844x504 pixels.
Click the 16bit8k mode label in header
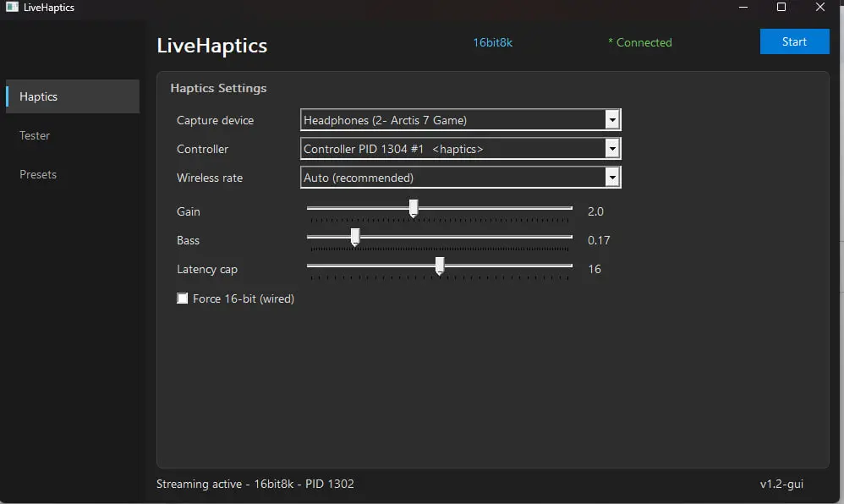pyautogui.click(x=492, y=42)
